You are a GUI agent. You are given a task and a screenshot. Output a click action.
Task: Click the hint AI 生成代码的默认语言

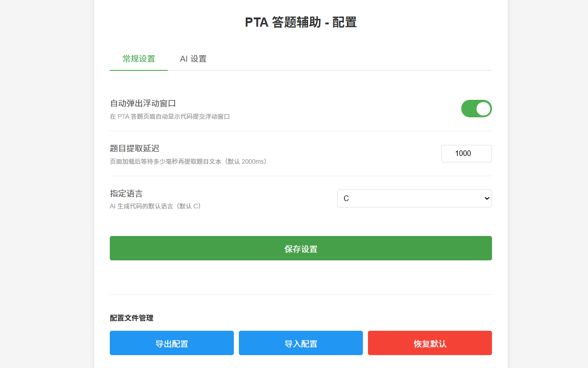point(156,206)
